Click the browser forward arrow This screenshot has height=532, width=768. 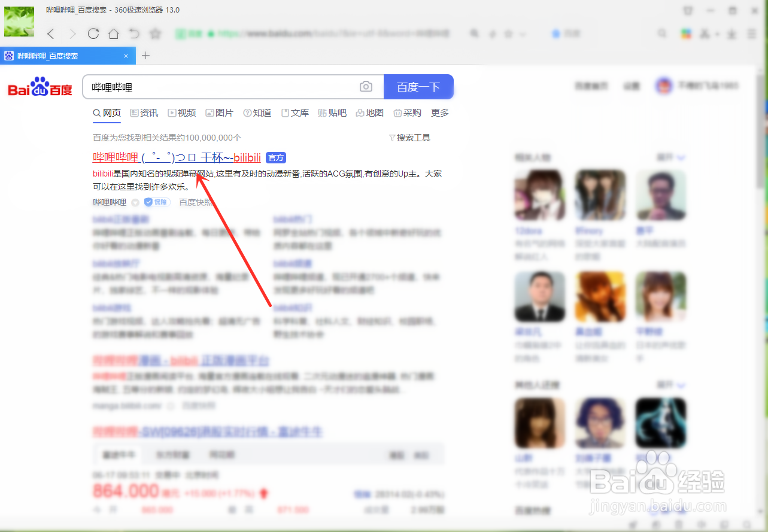(72, 34)
